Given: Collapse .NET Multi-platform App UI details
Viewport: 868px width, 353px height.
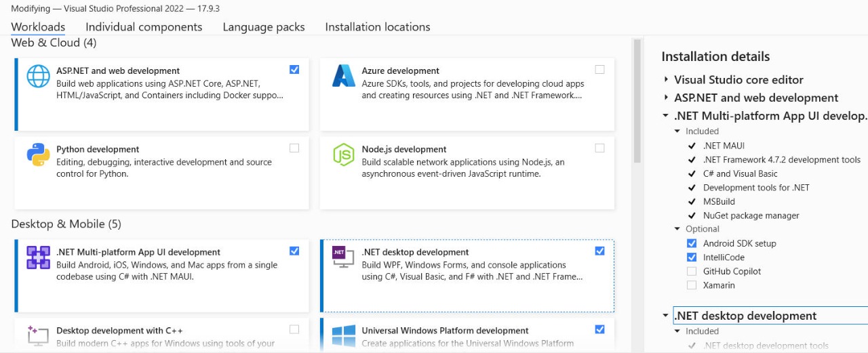Looking at the screenshot, I should pyautogui.click(x=666, y=116).
